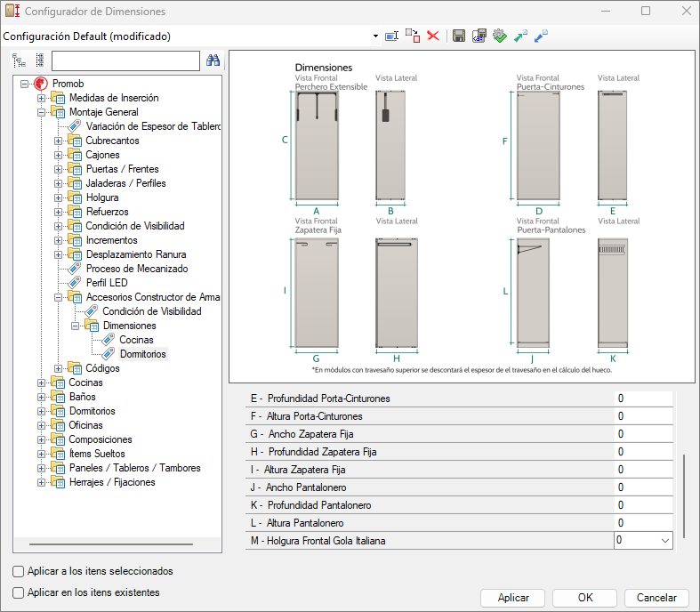Select Incrementos in the tree
Image resolution: width=700 pixels, height=612 pixels.
pos(111,240)
